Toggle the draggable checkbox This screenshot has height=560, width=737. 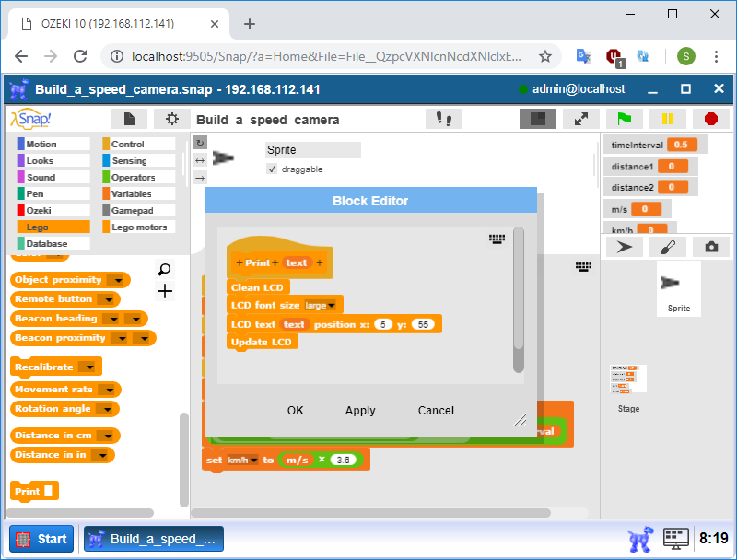(x=272, y=169)
